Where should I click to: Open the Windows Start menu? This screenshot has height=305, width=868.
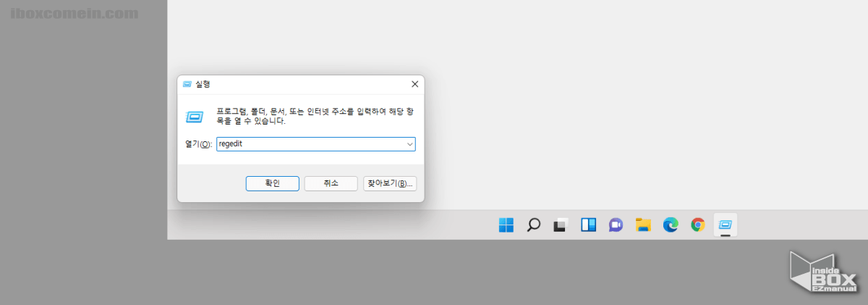(x=506, y=225)
